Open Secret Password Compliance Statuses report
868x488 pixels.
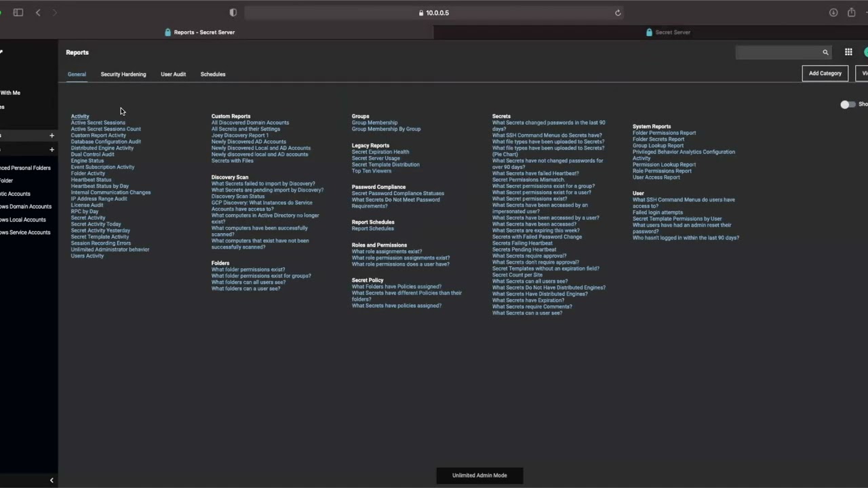click(x=398, y=193)
